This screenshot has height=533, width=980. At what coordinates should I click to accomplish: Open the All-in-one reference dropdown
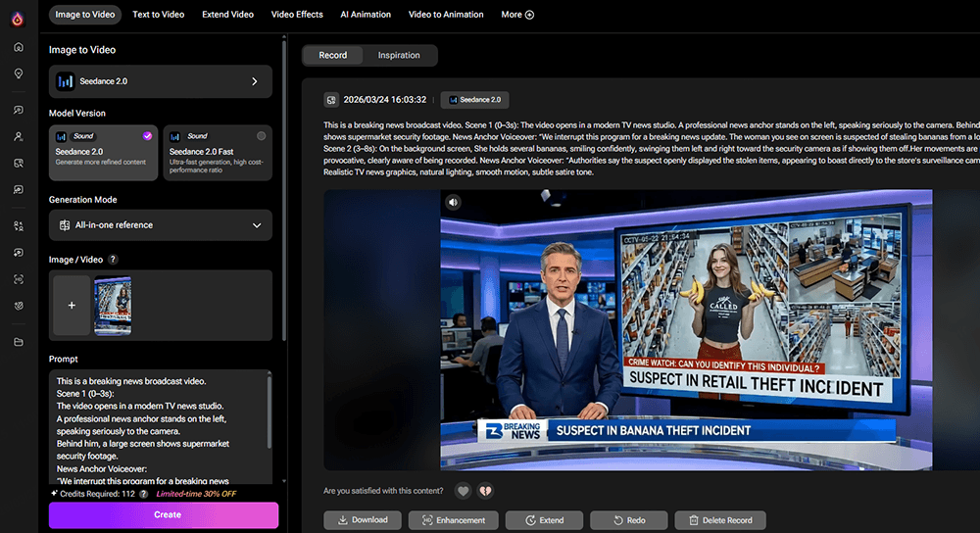tap(161, 225)
